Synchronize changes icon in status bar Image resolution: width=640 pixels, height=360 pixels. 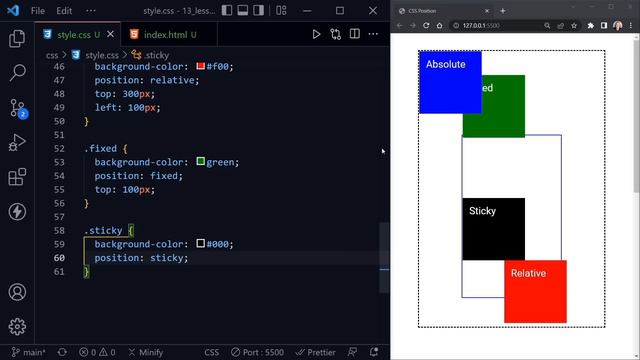(x=62, y=352)
